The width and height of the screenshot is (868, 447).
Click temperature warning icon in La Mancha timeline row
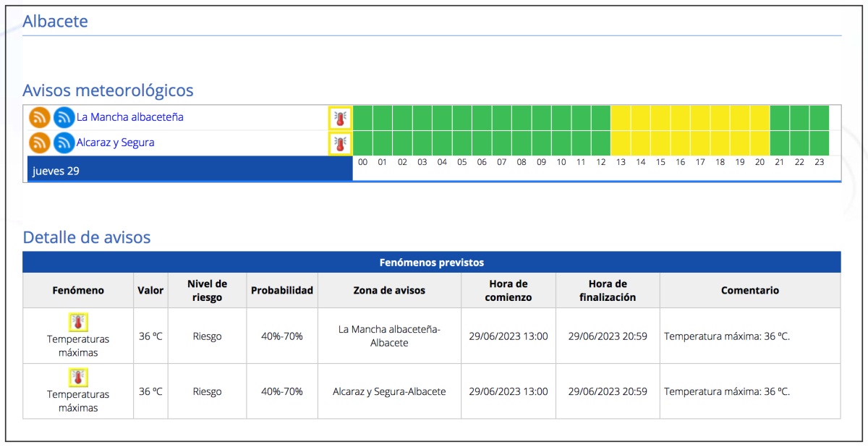pos(340,117)
